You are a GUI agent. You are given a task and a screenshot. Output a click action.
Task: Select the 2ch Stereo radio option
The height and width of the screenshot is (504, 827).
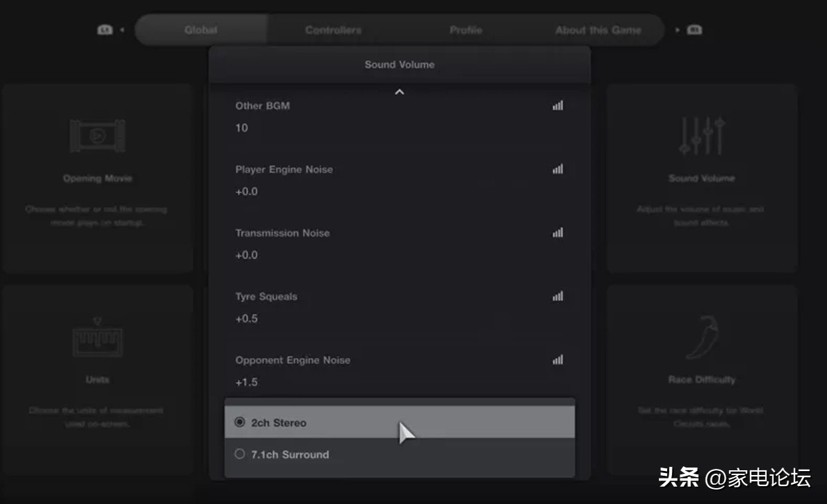[400, 422]
